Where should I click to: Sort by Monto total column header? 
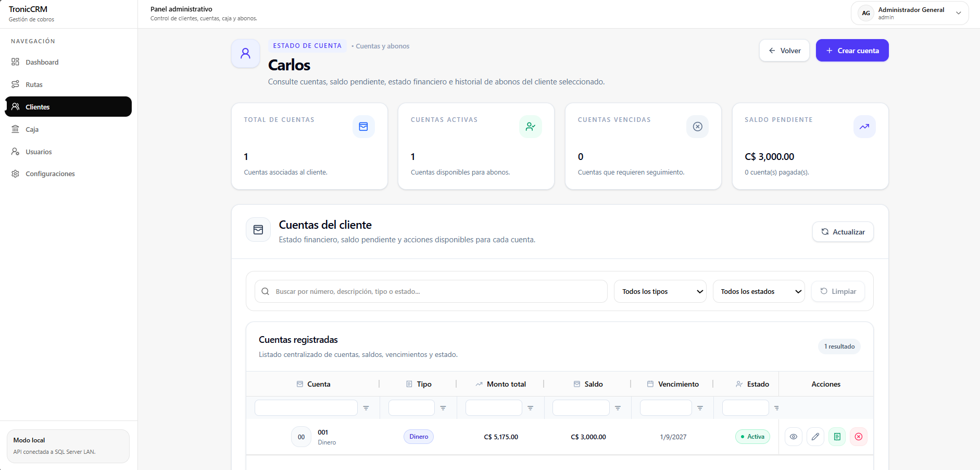point(500,384)
